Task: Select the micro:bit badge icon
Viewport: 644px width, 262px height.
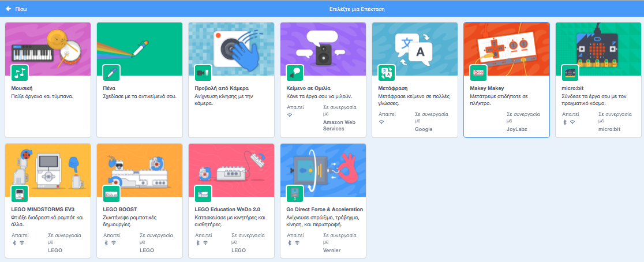Action: click(571, 73)
